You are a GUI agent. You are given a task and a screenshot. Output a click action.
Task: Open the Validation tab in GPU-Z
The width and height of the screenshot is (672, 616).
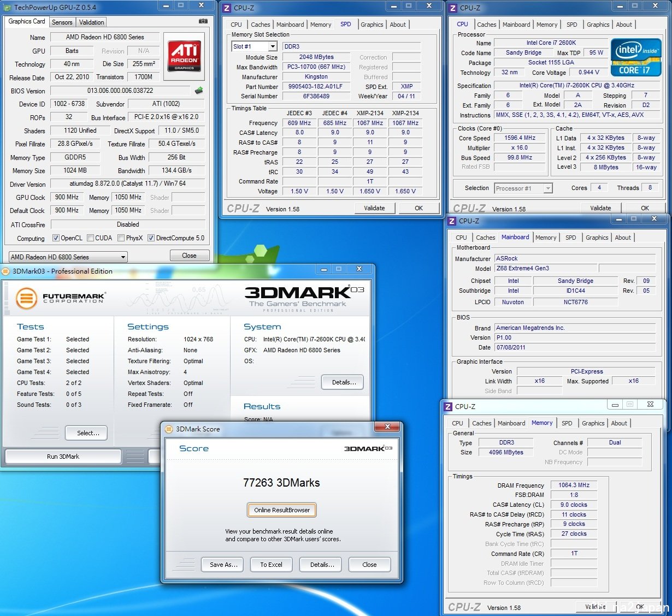[x=91, y=22]
